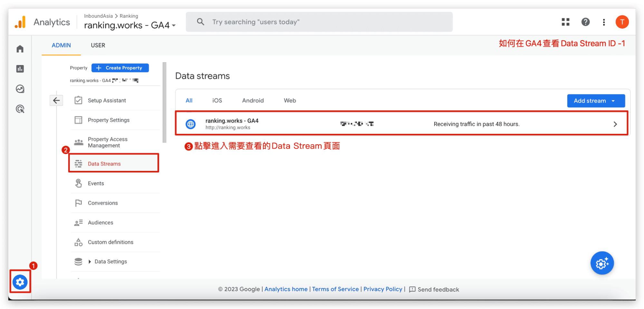
Task: Click the blue insights gear floating button
Action: 602,263
